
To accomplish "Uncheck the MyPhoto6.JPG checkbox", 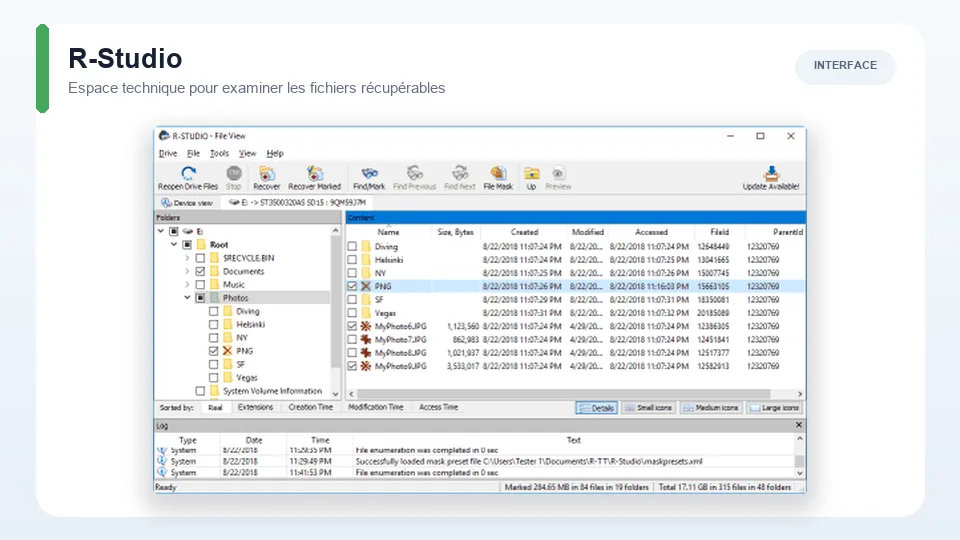I will point(352,326).
